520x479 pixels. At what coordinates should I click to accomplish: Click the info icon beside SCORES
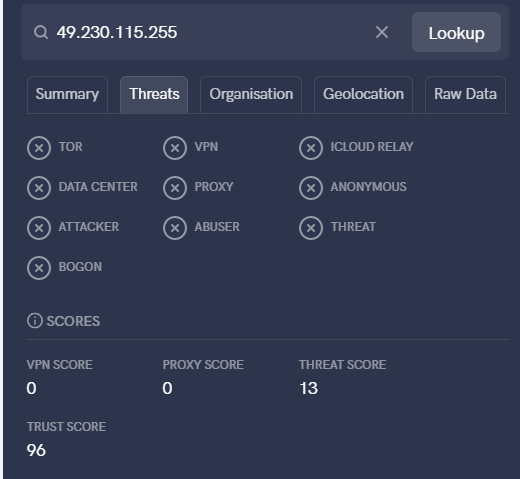pos(35,321)
